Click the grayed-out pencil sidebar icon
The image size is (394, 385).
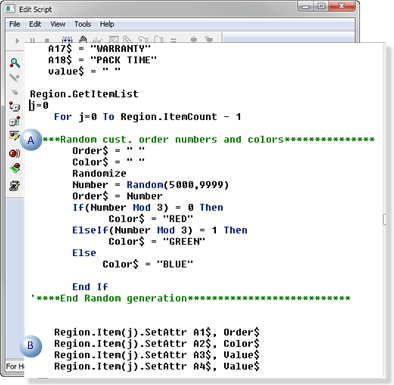[14, 78]
